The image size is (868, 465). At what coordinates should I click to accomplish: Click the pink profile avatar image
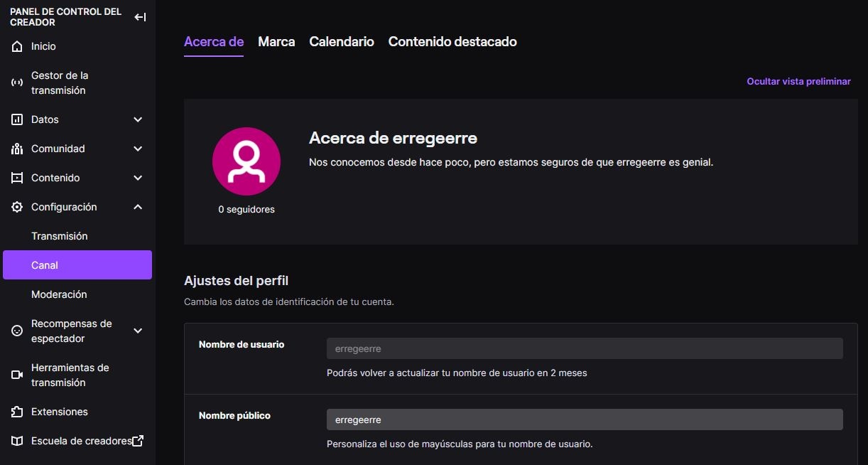point(246,161)
